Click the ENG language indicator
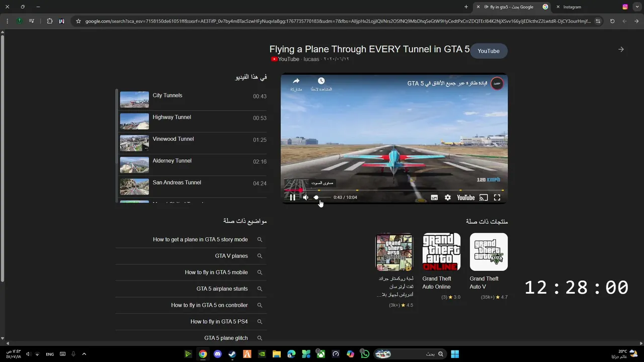Viewport: 644px width, 362px height. pos(50,354)
